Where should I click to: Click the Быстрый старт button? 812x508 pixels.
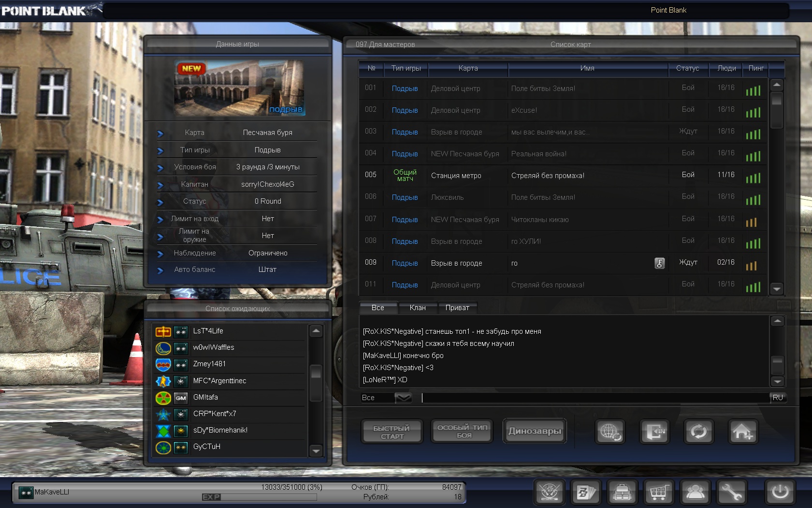[392, 432]
